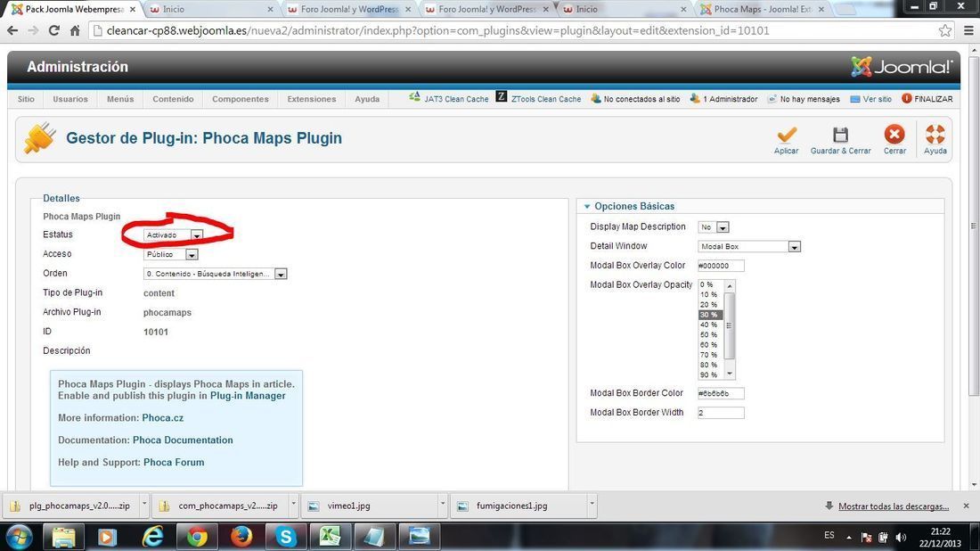Click the Modal Box Border Color field
This screenshot has height=551, width=980.
click(721, 393)
